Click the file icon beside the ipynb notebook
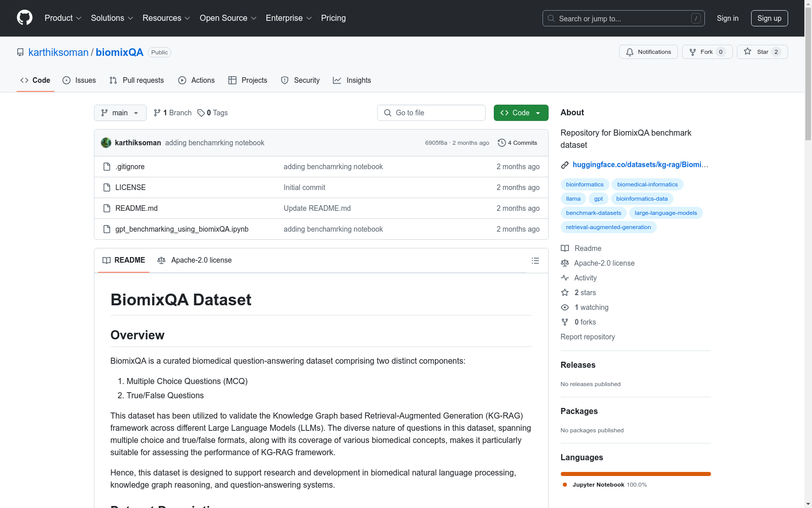The height and width of the screenshot is (508, 812). (x=107, y=229)
